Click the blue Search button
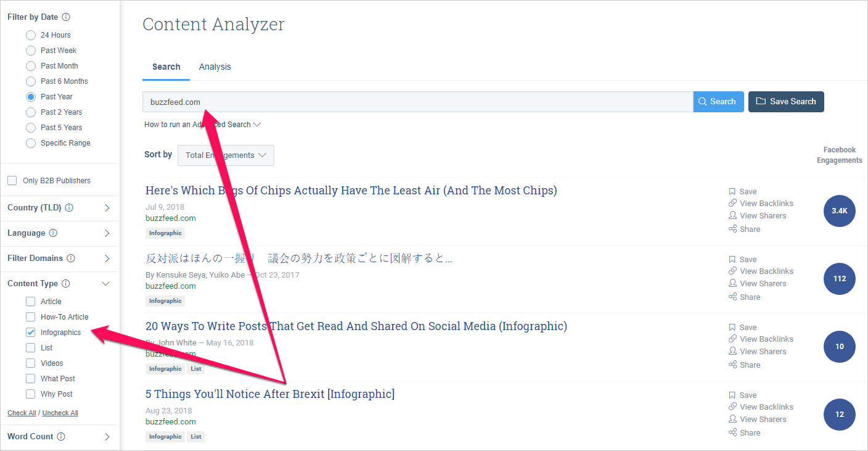The width and height of the screenshot is (868, 451). point(718,102)
